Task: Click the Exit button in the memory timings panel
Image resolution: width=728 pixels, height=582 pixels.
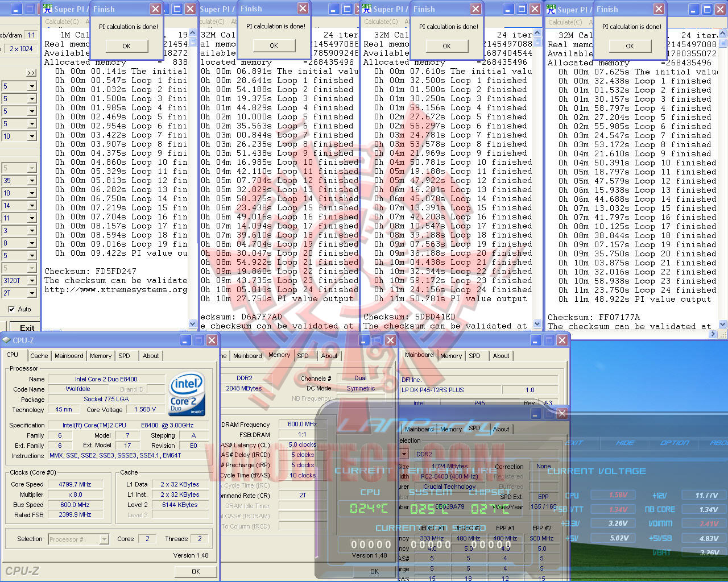Action: (27, 328)
